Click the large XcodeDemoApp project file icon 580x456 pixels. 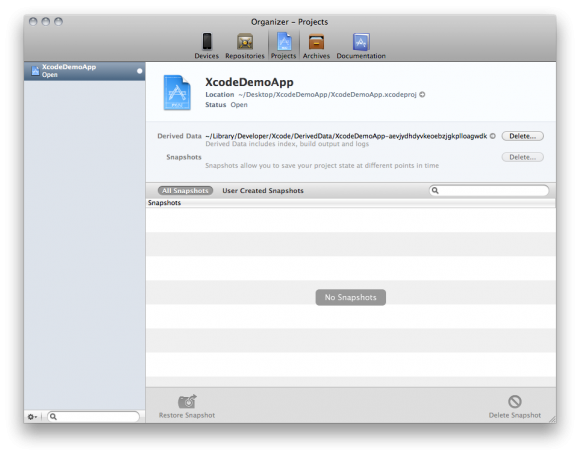[177, 92]
